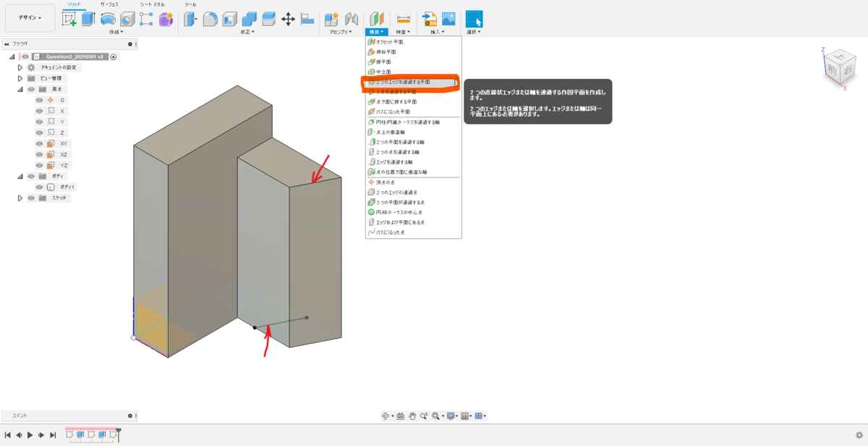
Task: Select the Split Body tool
Action: click(x=268, y=20)
